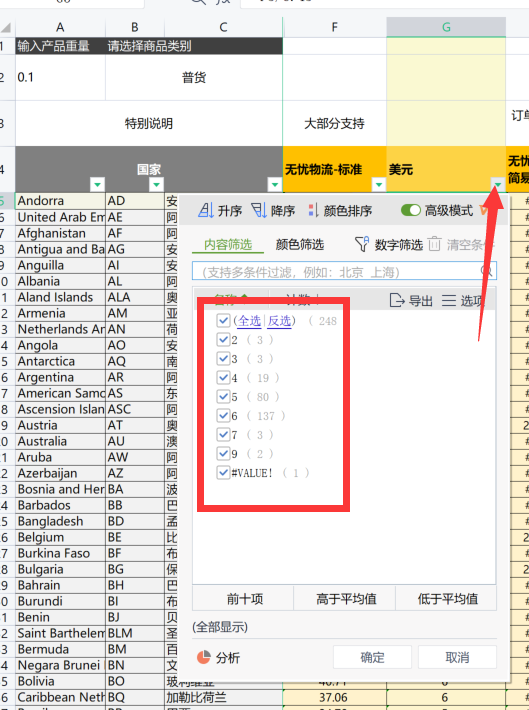Click 取消 to cancel filter
Screen dimensions: 529x710
(457, 657)
